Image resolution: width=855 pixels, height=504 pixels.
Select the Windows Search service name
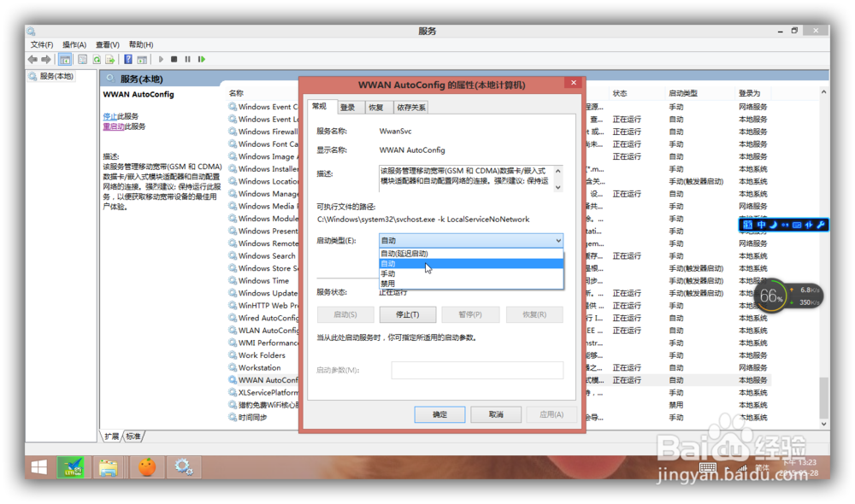tap(267, 255)
